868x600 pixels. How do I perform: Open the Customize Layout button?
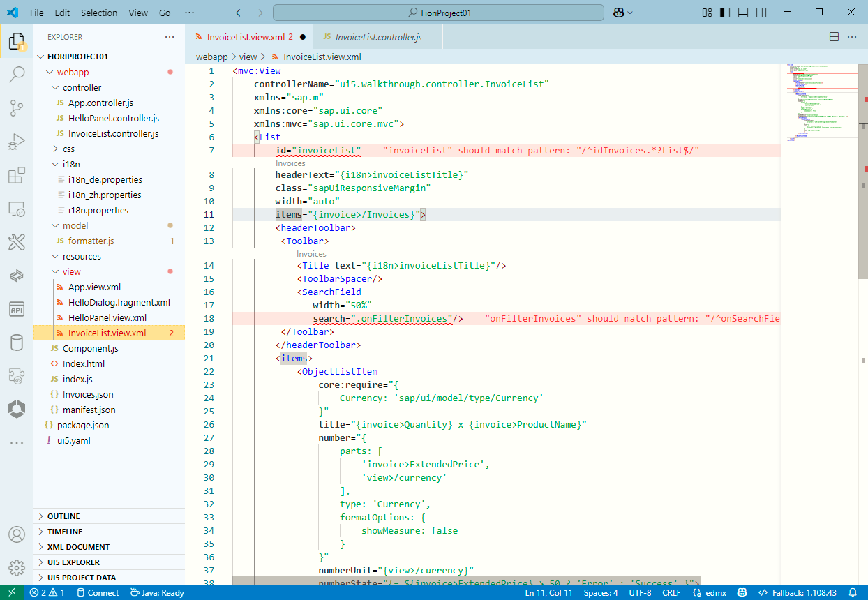point(707,13)
